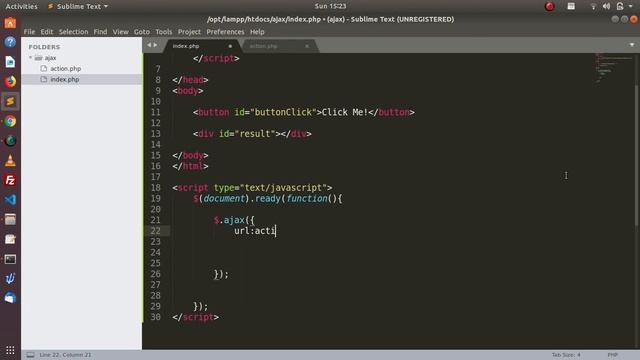Open the Edit menu
This screenshot has height=360, width=640.
47,32
